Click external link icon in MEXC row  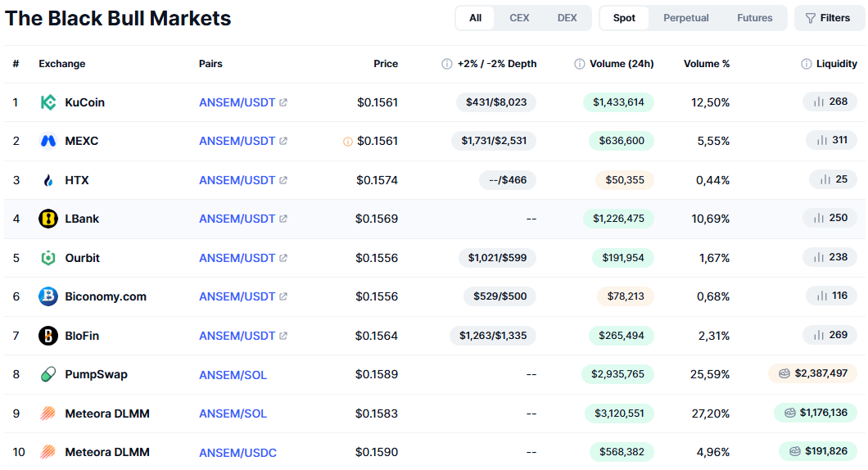pos(283,141)
